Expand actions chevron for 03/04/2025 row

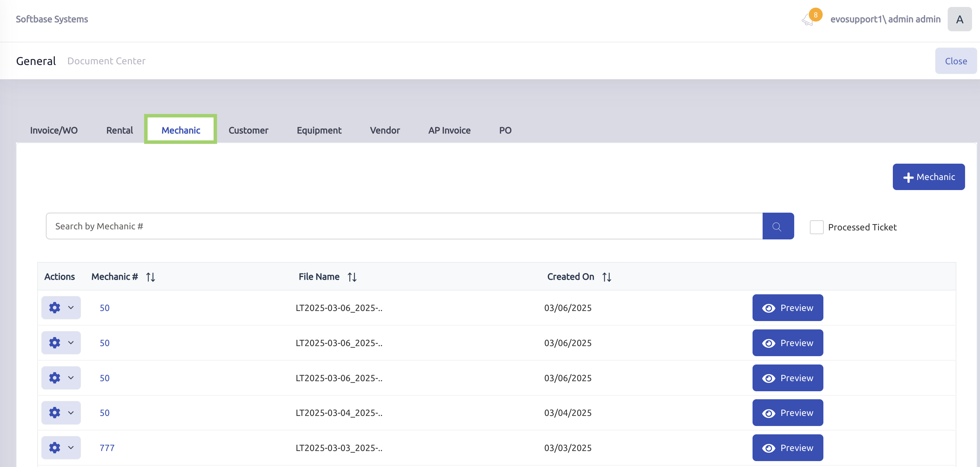71,412
